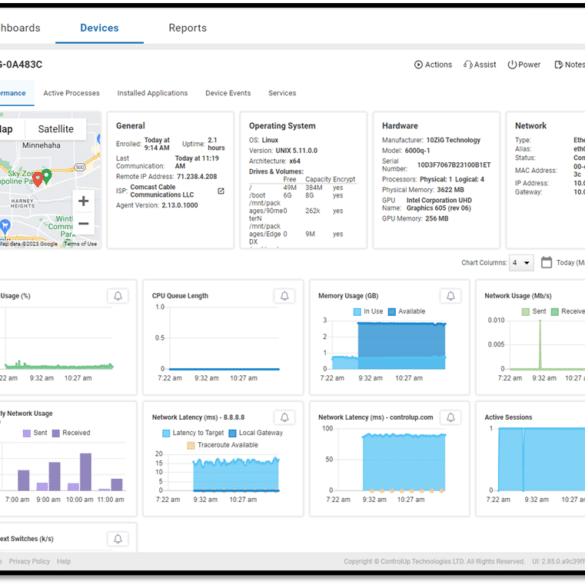Open the Help link in footer
Image resolution: width=585 pixels, height=585 pixels.
pos(64,561)
